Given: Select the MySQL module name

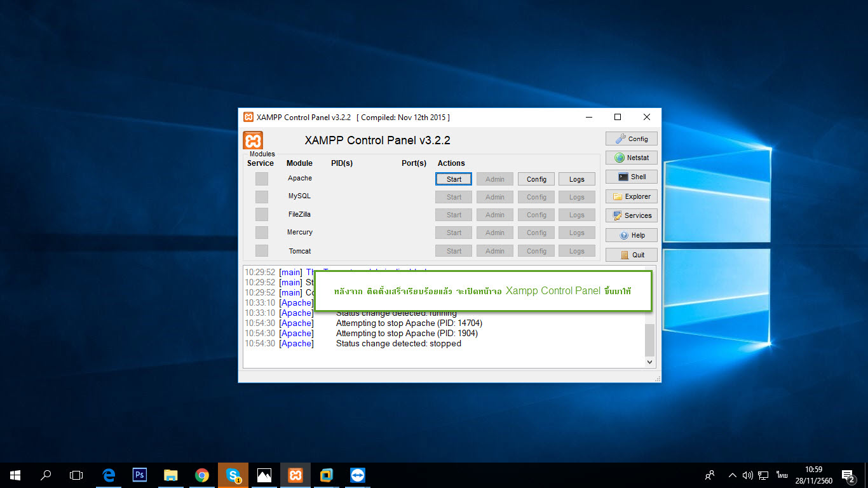Looking at the screenshot, I should (299, 196).
